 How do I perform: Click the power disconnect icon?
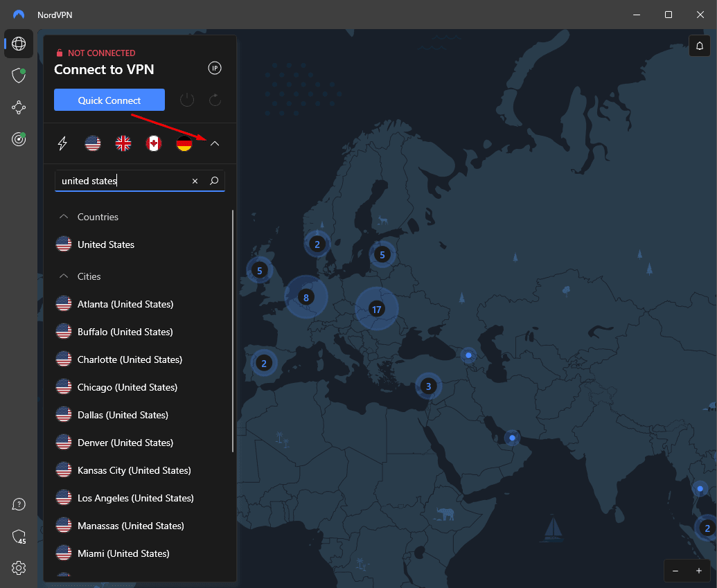click(187, 100)
